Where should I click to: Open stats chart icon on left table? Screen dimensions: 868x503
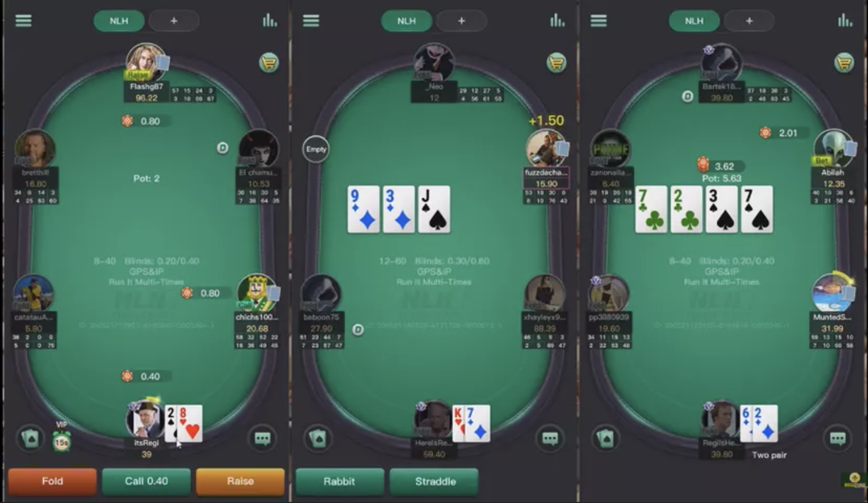point(269,20)
